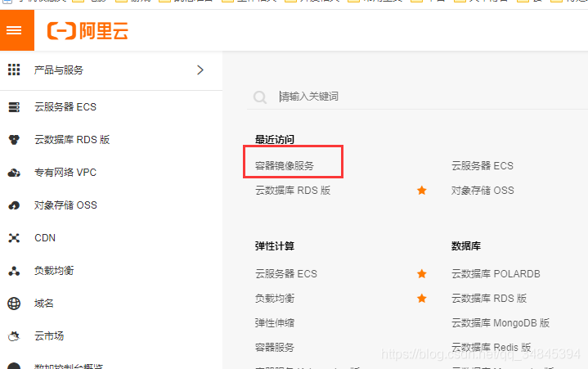Open 专有网络 VPC in sidebar
Screen dimensions: 588x369
(x=65, y=173)
